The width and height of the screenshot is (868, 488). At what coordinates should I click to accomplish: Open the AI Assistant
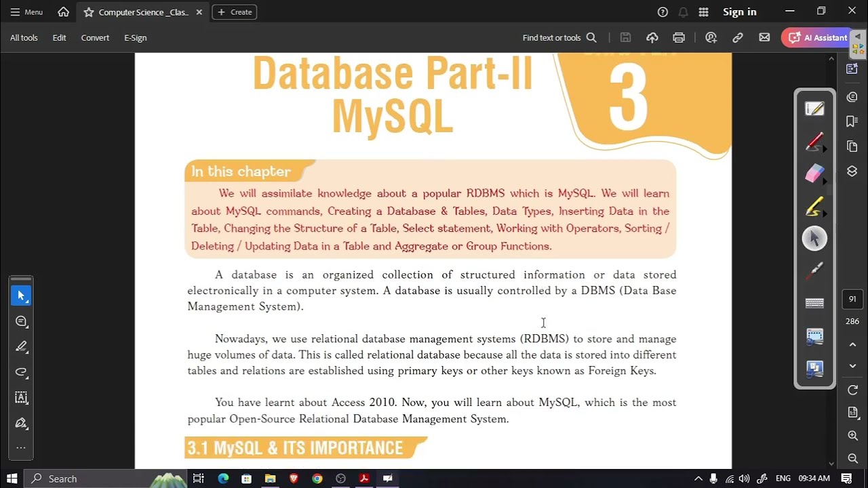point(817,38)
